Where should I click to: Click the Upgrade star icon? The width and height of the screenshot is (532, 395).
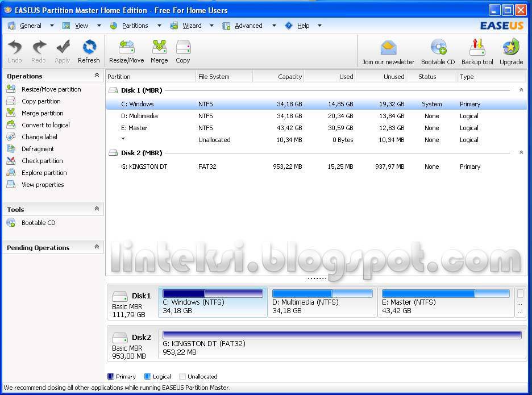[511, 47]
